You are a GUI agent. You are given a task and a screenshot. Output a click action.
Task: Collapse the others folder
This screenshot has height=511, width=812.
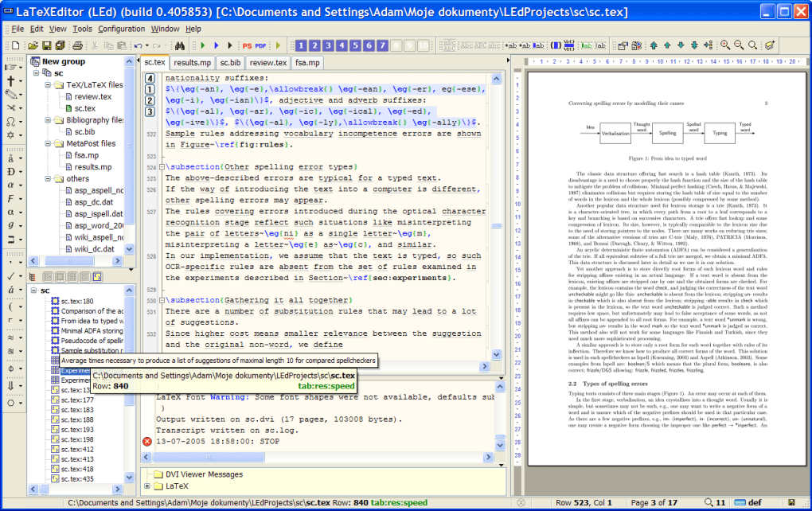point(48,178)
